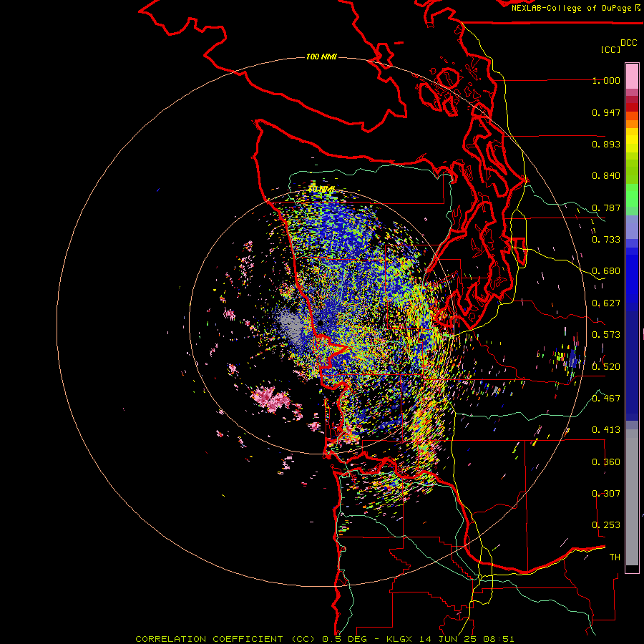Select the 0.840 legend value

(606, 176)
